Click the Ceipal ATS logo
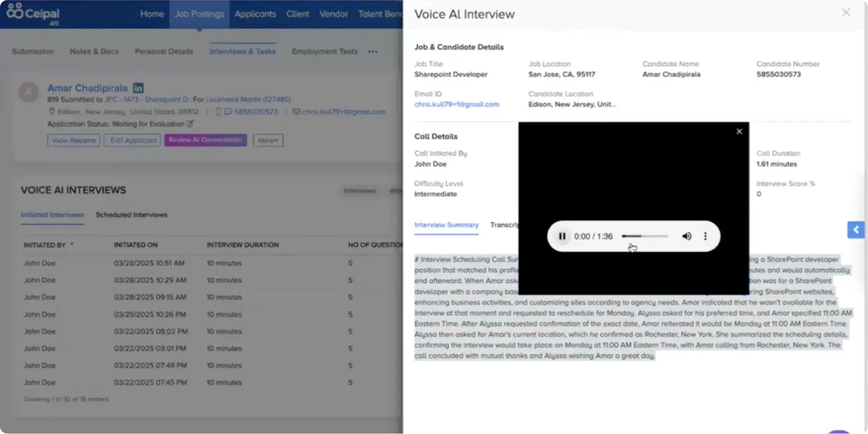868x434 pixels. [x=33, y=13]
